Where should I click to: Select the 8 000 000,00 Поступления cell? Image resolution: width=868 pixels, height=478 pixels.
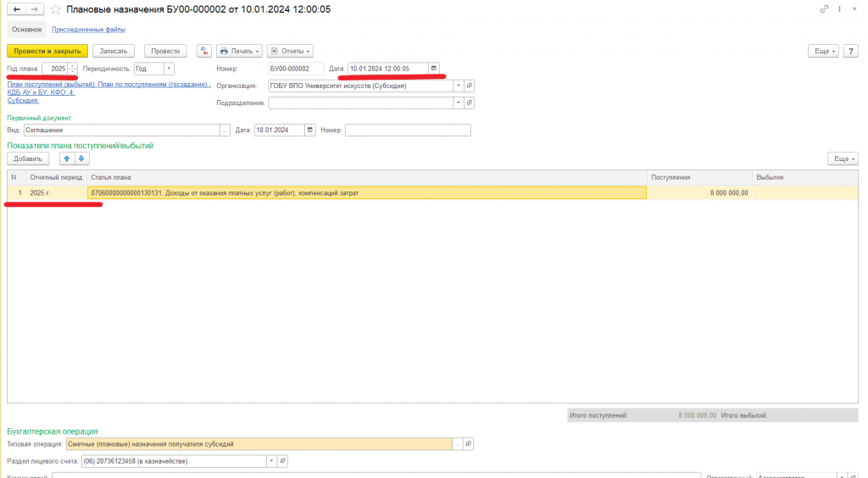click(x=699, y=193)
